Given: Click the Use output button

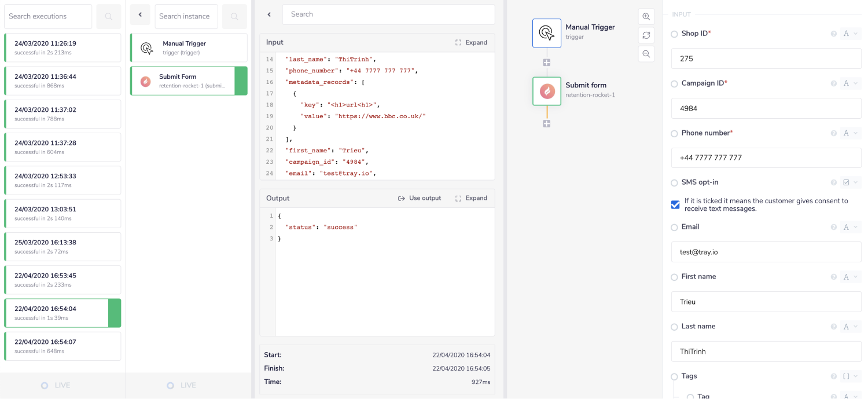Looking at the screenshot, I should pyautogui.click(x=420, y=197).
